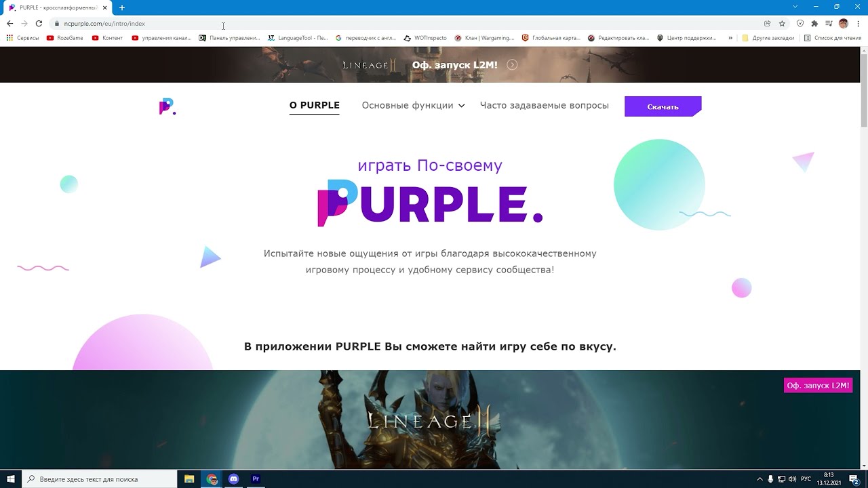The width and height of the screenshot is (868, 488).
Task: Open the О PURPLE navigation tab
Action: (315, 106)
